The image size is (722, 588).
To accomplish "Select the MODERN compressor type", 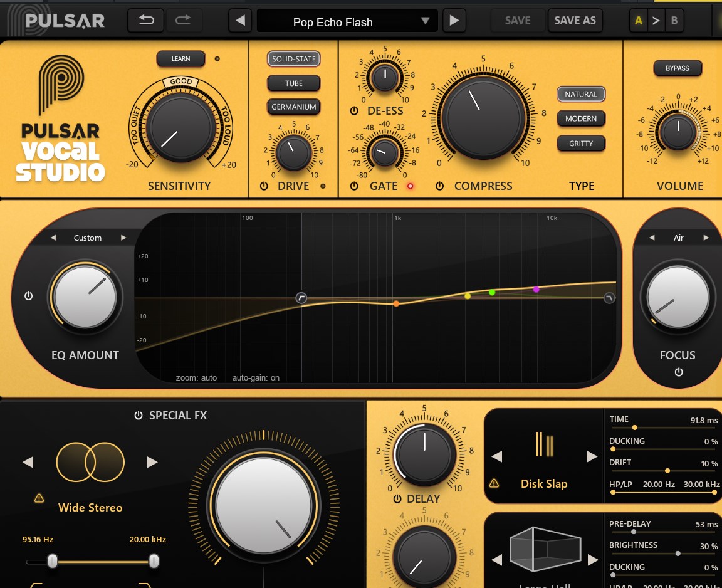I will tap(581, 118).
